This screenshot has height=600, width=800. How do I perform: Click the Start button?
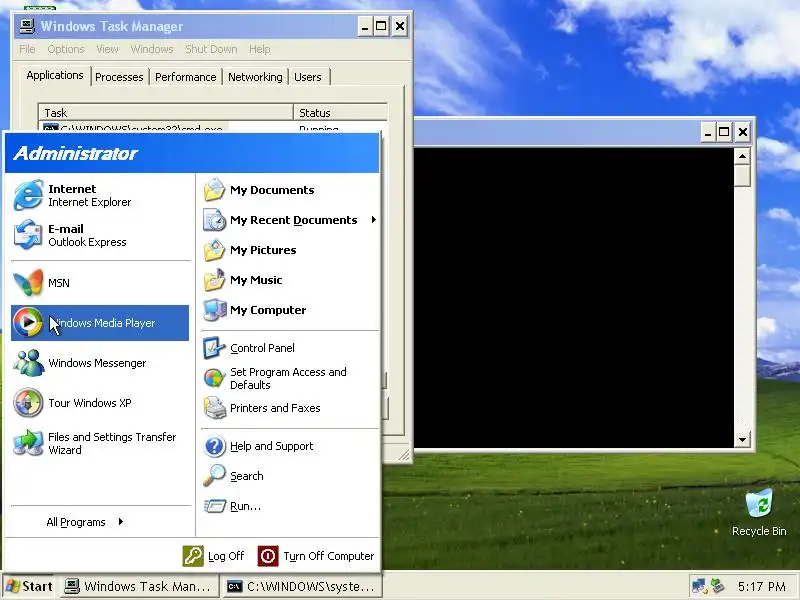[29, 586]
